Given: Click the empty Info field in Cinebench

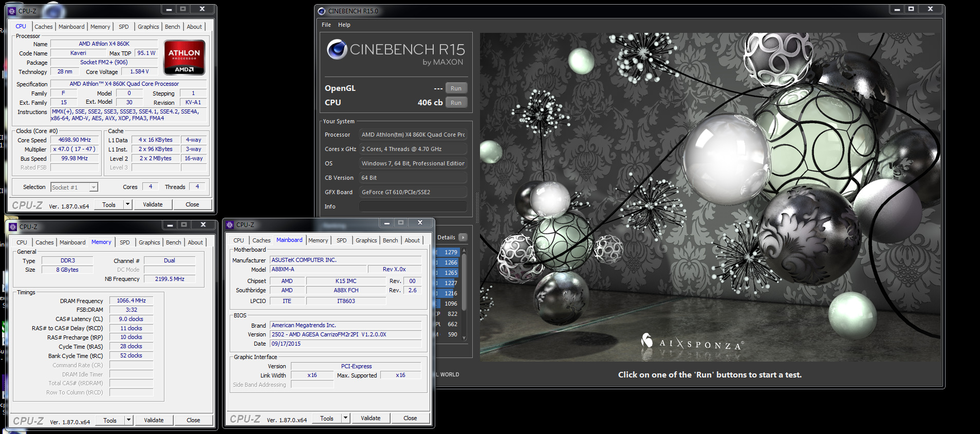Looking at the screenshot, I should 413,206.
